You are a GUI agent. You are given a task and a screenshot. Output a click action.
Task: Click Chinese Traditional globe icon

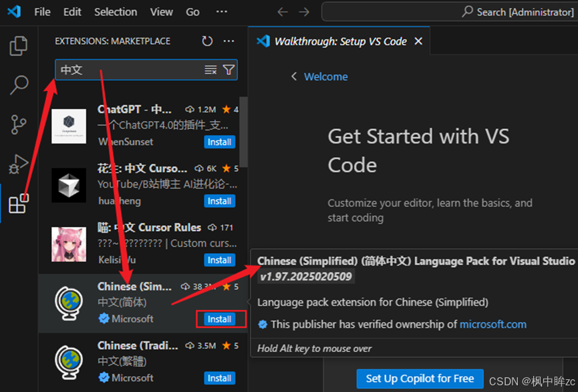pyautogui.click(x=69, y=362)
